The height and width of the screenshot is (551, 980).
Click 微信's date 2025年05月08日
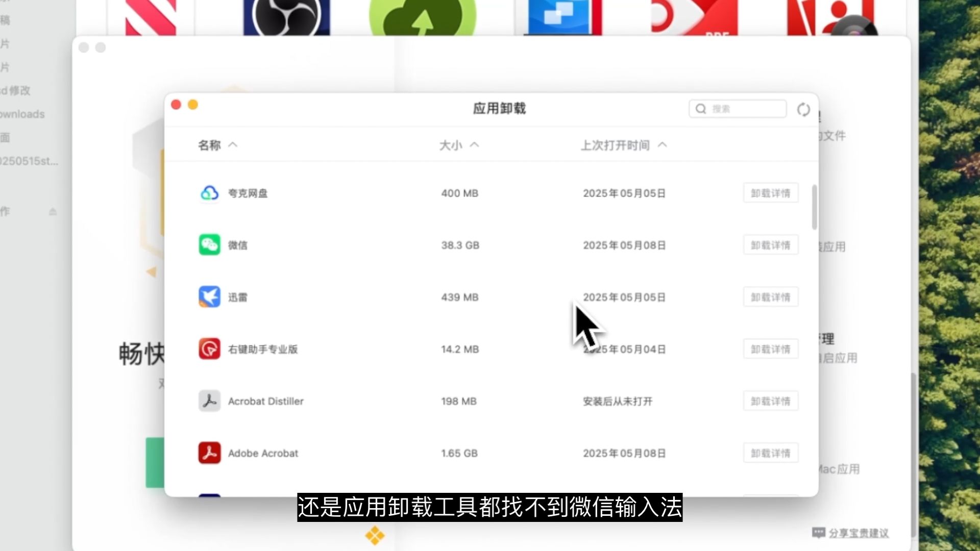point(624,245)
